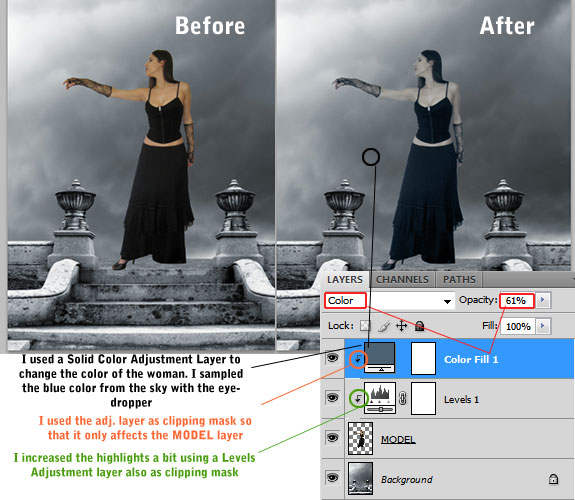Click the Levels 1 histogram adjustment thumbnail
Viewport: 575px width, 500px height.
click(x=380, y=398)
